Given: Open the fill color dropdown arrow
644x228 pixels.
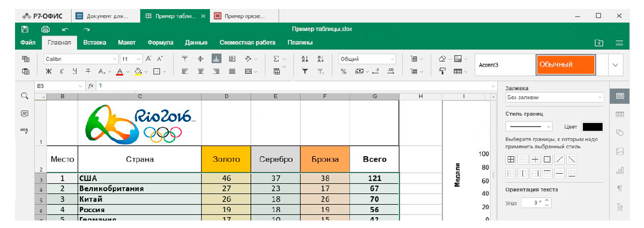Looking at the screenshot, I should pos(146,71).
